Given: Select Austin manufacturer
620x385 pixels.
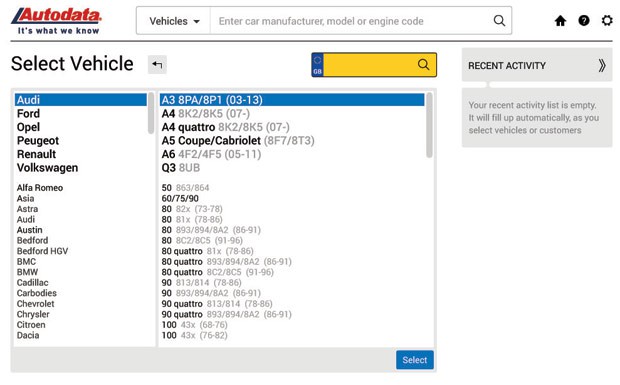Looking at the screenshot, I should pyautogui.click(x=29, y=230).
